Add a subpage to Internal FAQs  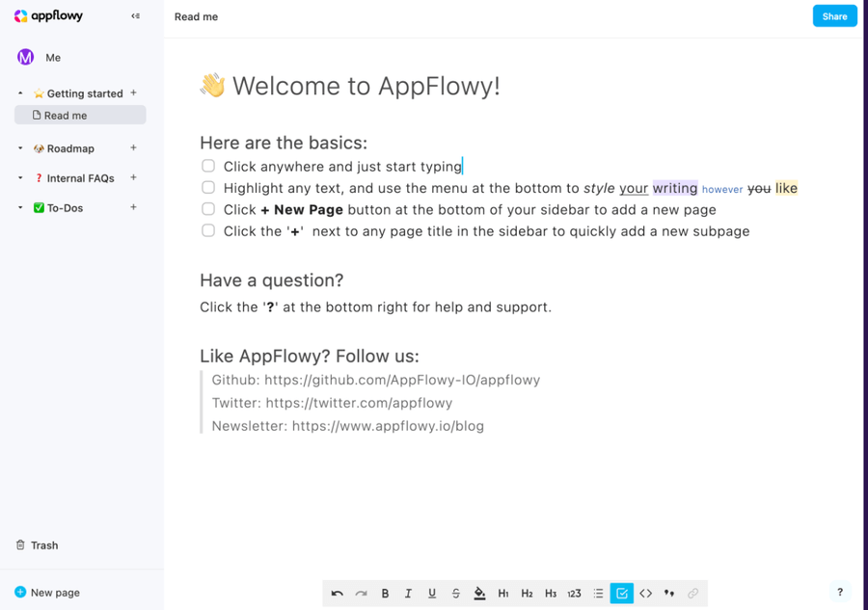tap(133, 177)
